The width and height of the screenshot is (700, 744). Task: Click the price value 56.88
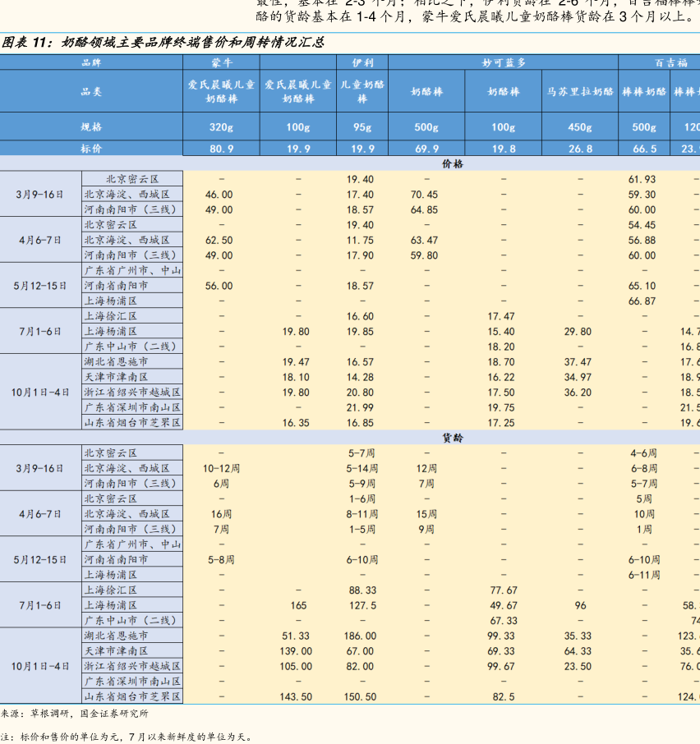click(642, 240)
